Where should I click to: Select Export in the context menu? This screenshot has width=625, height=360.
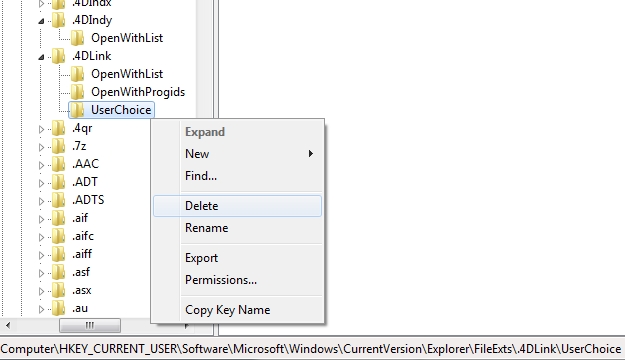237,258
